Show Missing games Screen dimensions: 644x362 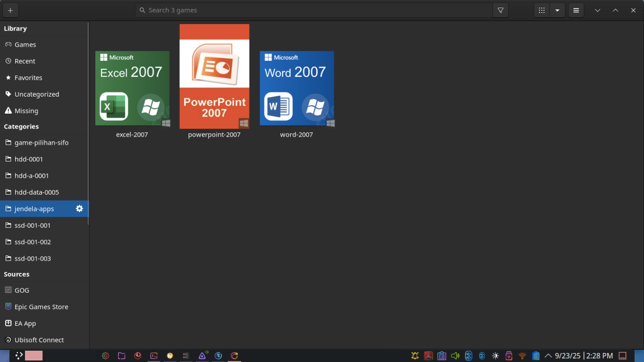pyautogui.click(x=44, y=111)
